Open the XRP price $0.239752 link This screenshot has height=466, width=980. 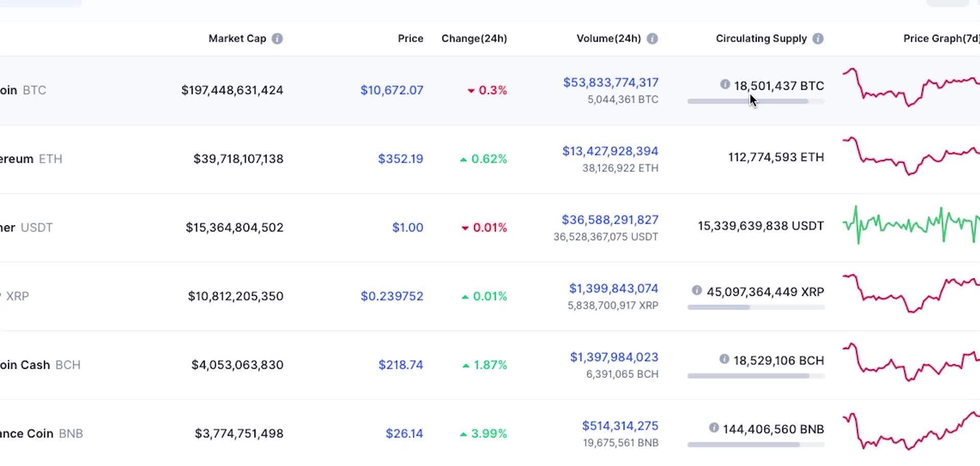392,296
